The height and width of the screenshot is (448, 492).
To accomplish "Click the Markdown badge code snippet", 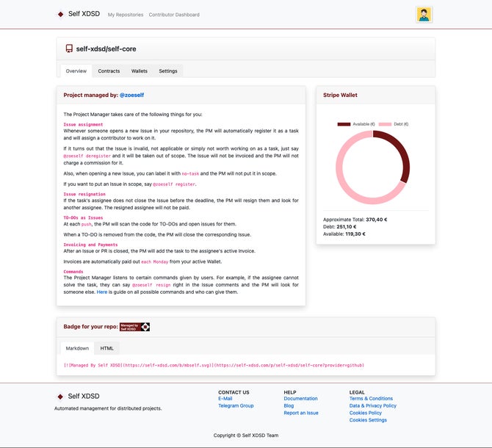I will [x=214, y=365].
